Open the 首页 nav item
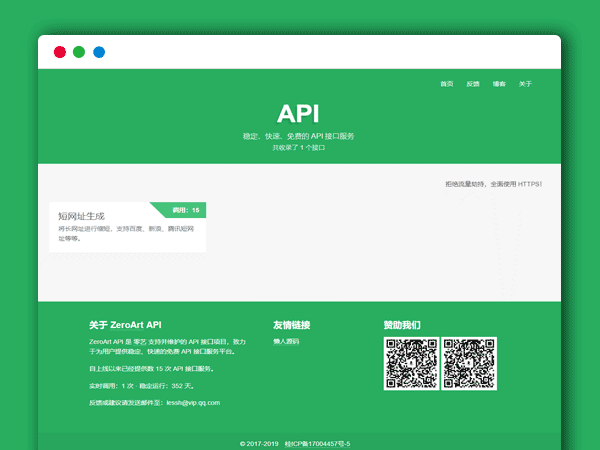Image resolution: width=600 pixels, height=450 pixels. coord(447,84)
